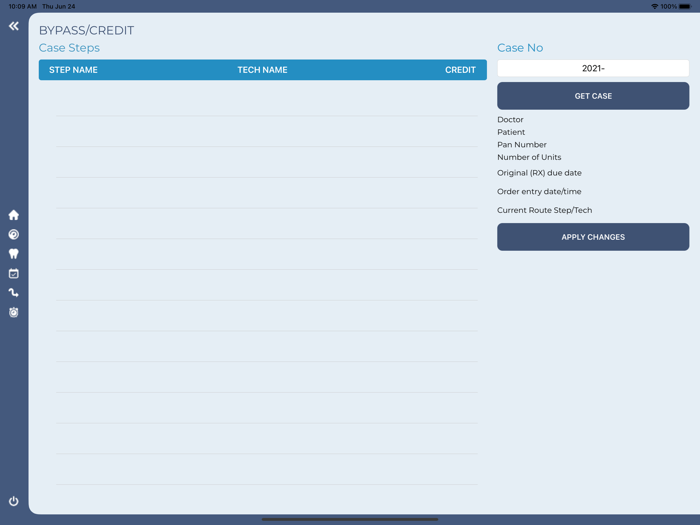Click the Current Route Step/Tech label

click(x=545, y=210)
